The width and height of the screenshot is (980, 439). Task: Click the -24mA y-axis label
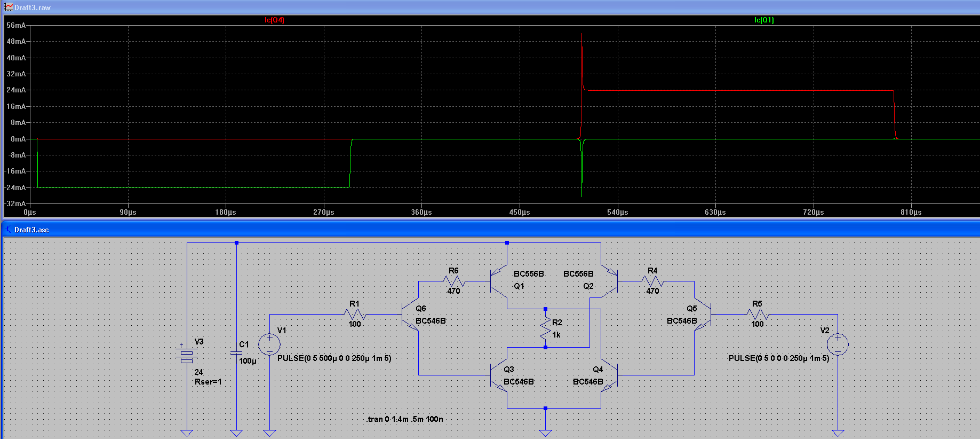tap(15, 187)
